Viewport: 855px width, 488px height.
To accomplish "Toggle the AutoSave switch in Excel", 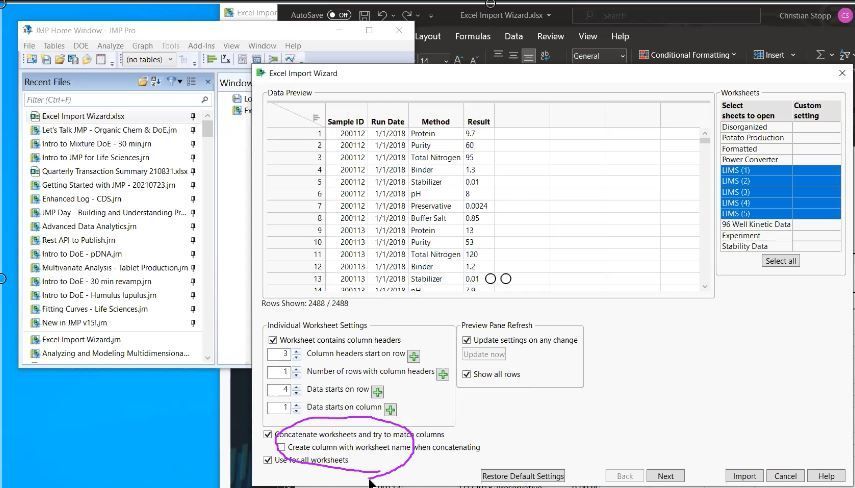I will (x=339, y=15).
